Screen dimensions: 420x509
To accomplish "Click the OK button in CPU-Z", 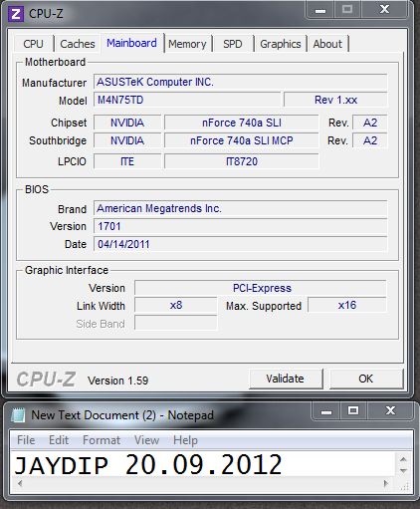I will point(365,379).
